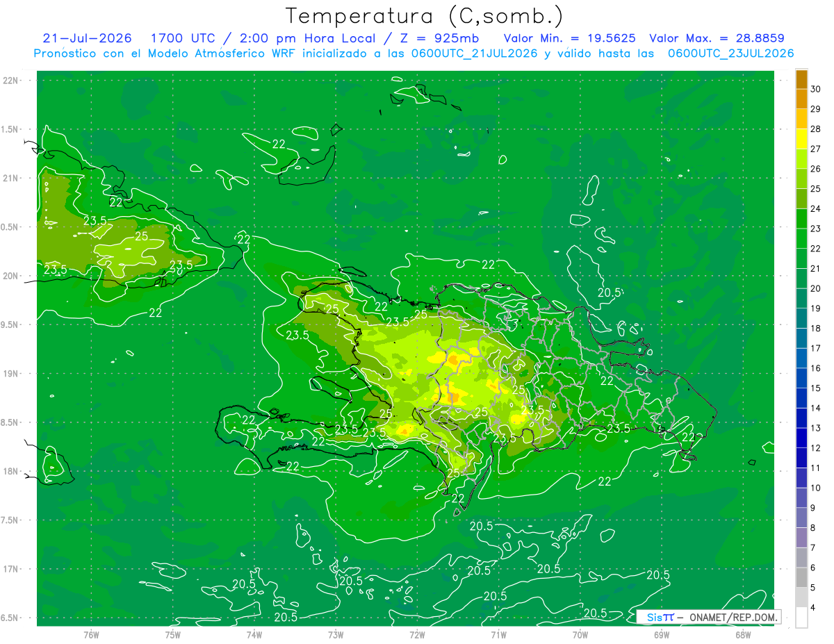Click the color scale number 18
The height and width of the screenshot is (644, 834).
[x=816, y=329]
